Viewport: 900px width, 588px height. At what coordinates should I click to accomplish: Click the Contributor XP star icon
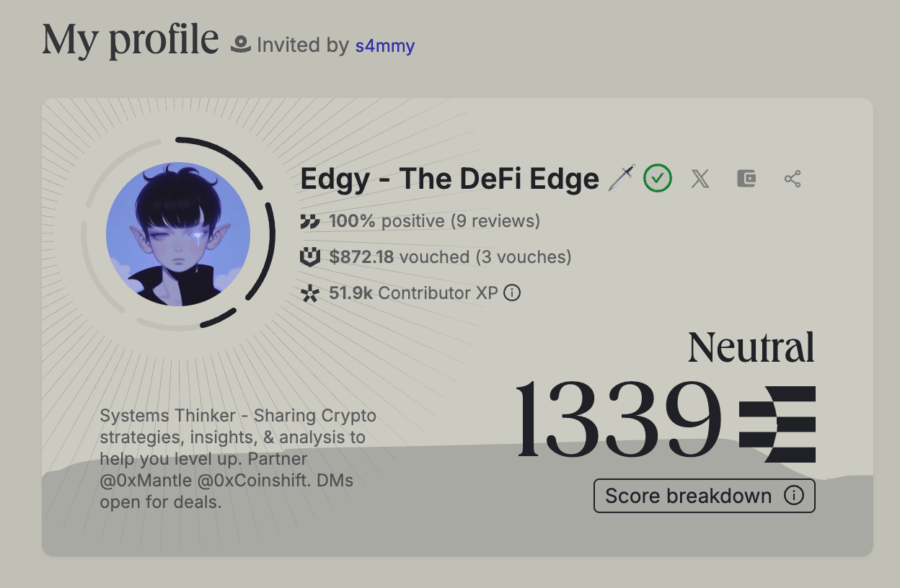tap(310, 293)
